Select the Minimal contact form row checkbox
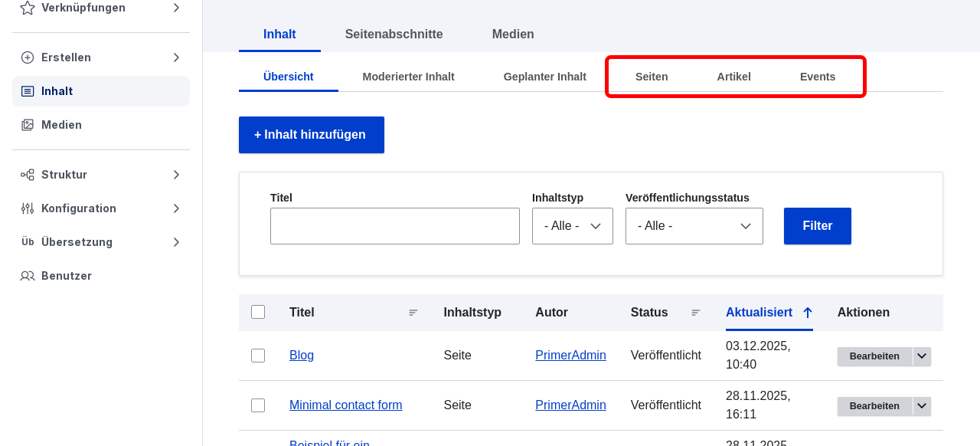980x446 pixels. pos(258,405)
